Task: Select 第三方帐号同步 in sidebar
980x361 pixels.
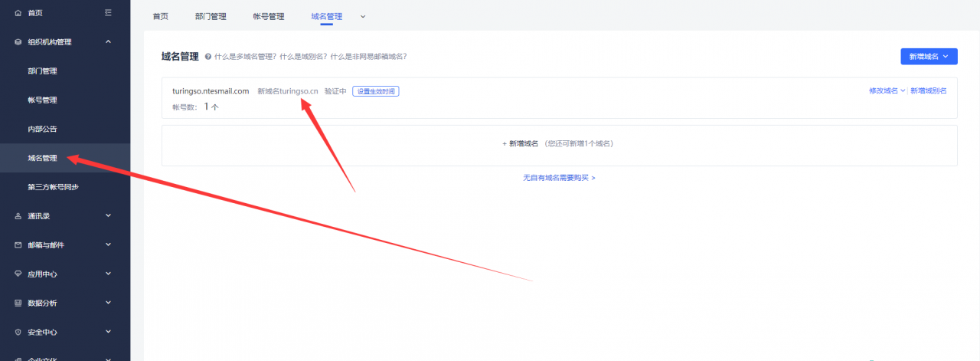Action: [53, 187]
